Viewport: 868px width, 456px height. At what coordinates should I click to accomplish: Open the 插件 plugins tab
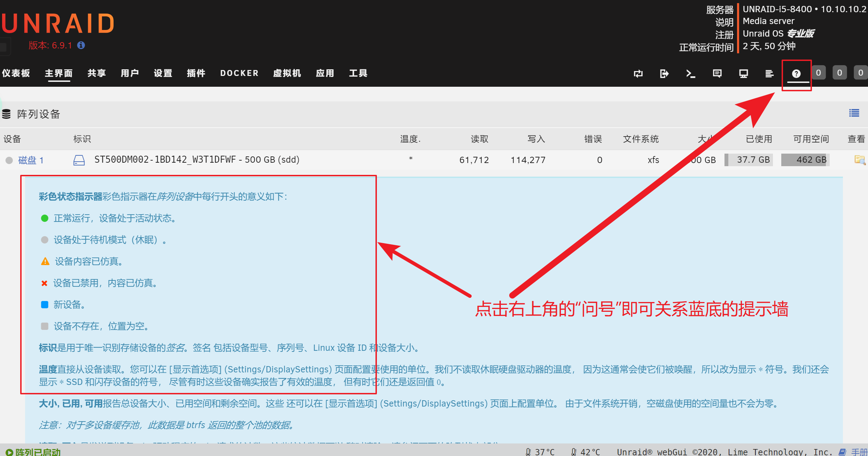point(196,73)
